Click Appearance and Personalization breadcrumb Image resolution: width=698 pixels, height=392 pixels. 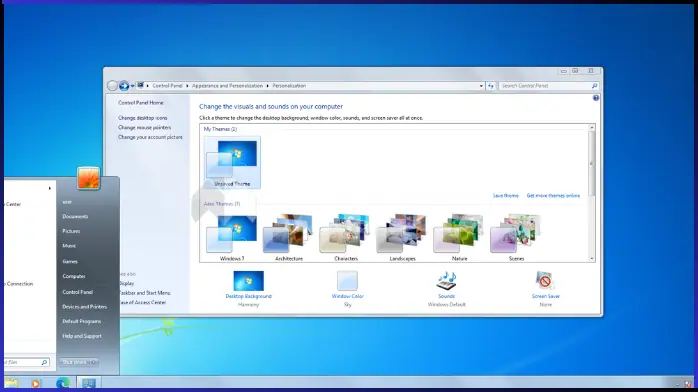[x=227, y=86]
